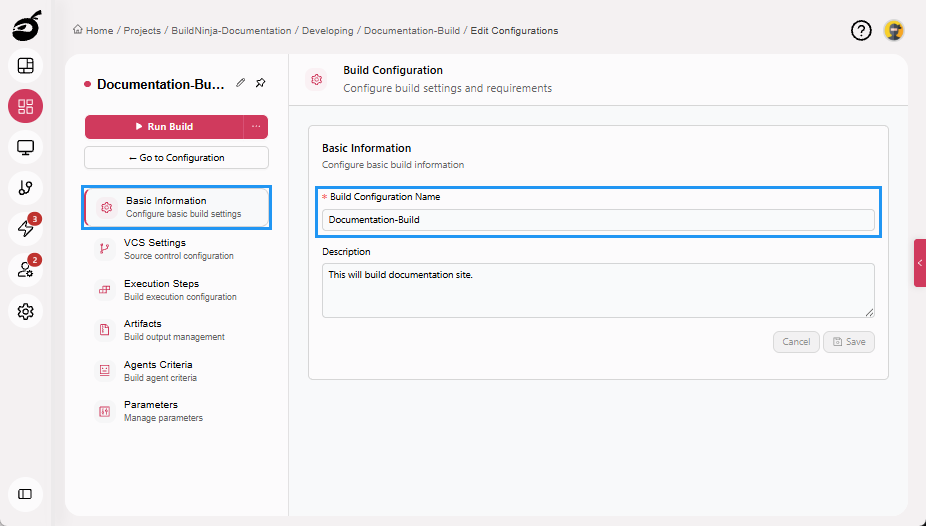Click the Execution Steps blocks icon
The image size is (926, 526).
(105, 290)
